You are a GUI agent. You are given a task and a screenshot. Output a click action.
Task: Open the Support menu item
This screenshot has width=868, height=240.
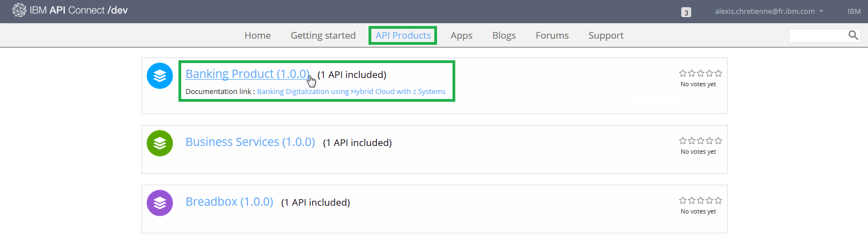pyautogui.click(x=606, y=35)
